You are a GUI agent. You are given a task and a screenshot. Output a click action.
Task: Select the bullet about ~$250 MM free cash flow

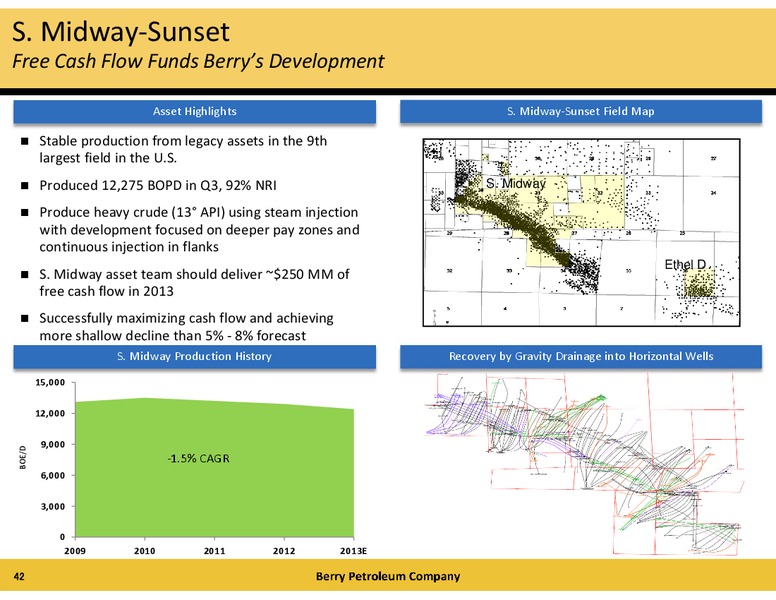(194, 283)
